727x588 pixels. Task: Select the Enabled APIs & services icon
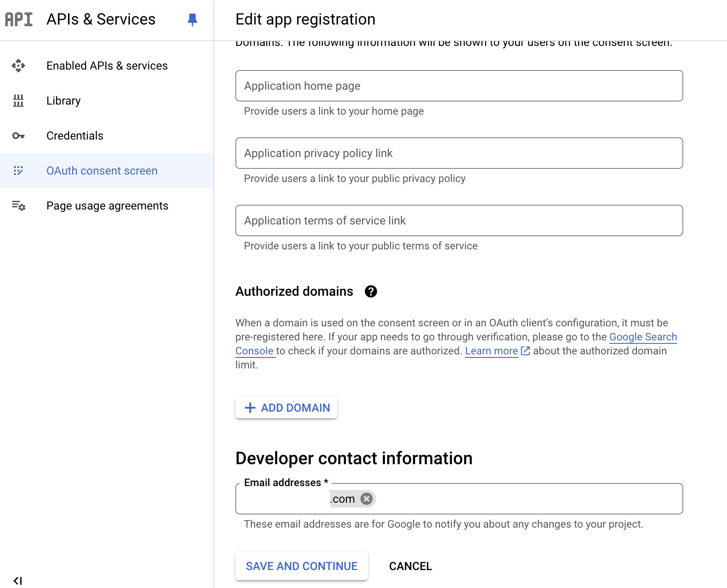[19, 66]
